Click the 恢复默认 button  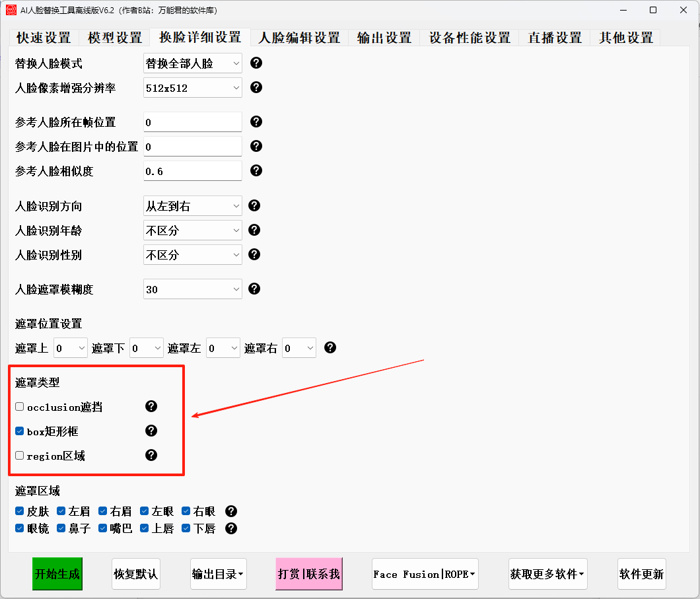[136, 574]
